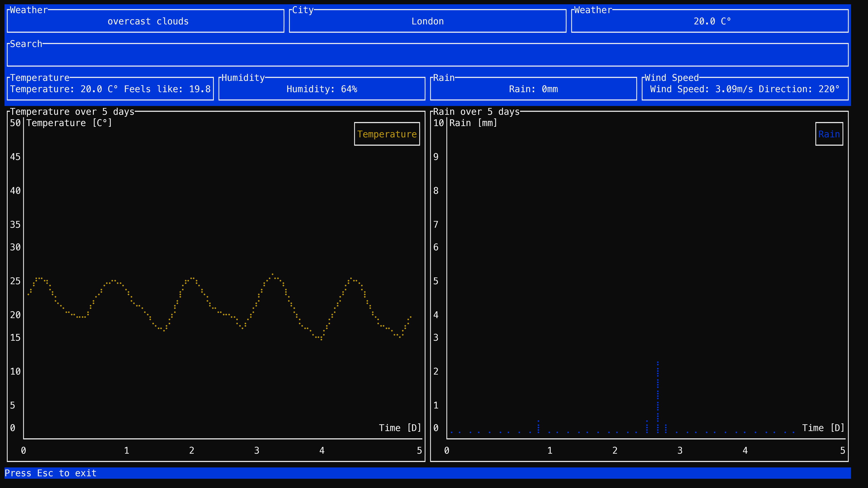Viewport: 868px width, 488px height.
Task: Click the 'Search' box title label
Action: 26,44
